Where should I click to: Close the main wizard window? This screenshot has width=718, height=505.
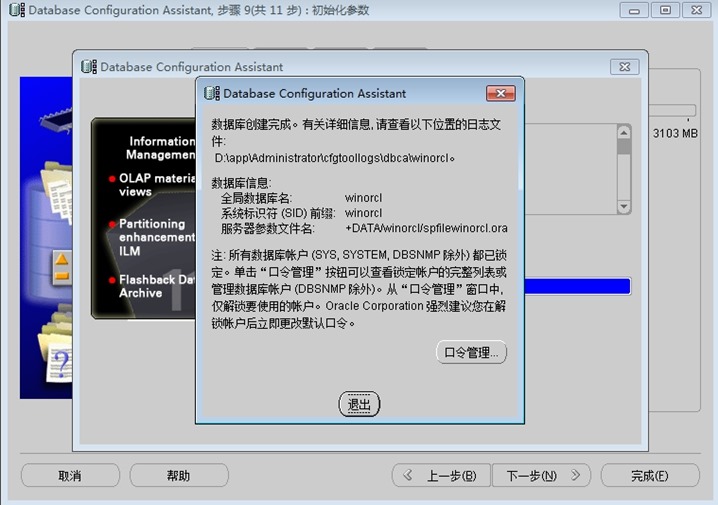[696, 10]
